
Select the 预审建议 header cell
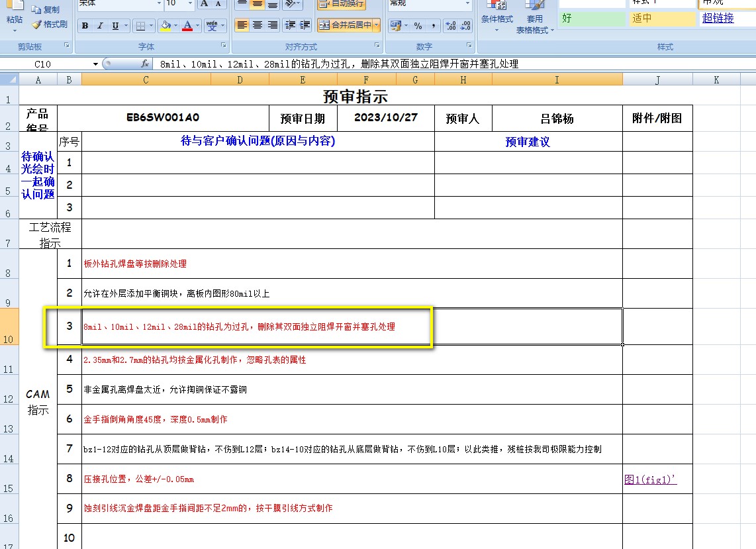pyautogui.click(x=528, y=142)
